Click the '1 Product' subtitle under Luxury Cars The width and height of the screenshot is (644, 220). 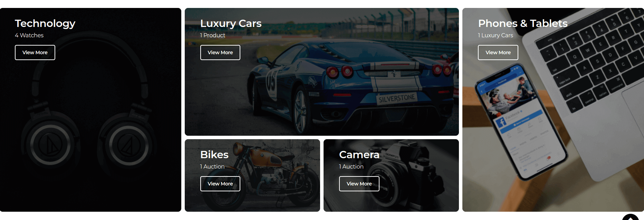pyautogui.click(x=213, y=35)
